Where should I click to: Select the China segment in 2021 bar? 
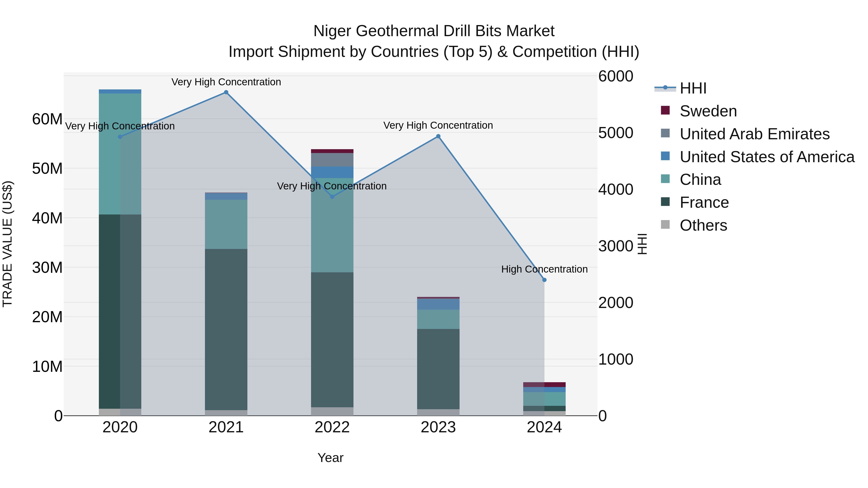coord(226,225)
